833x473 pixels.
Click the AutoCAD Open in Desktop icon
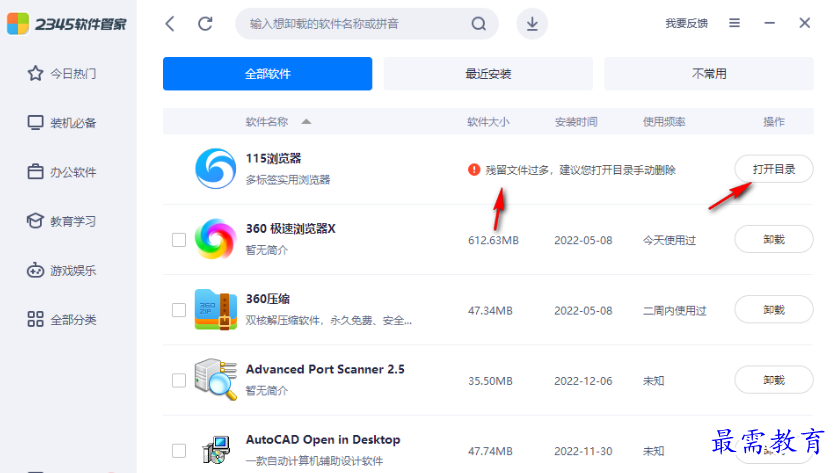pos(216,450)
